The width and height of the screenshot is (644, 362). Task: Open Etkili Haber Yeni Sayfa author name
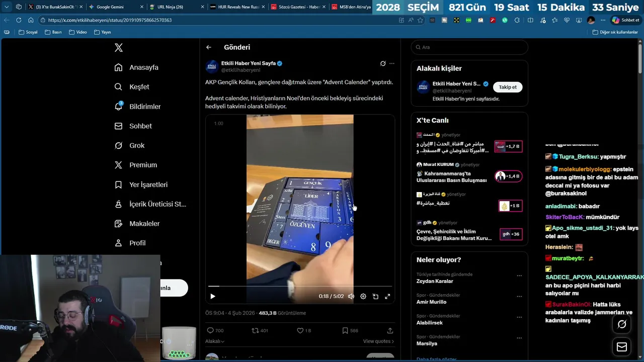pos(249,63)
